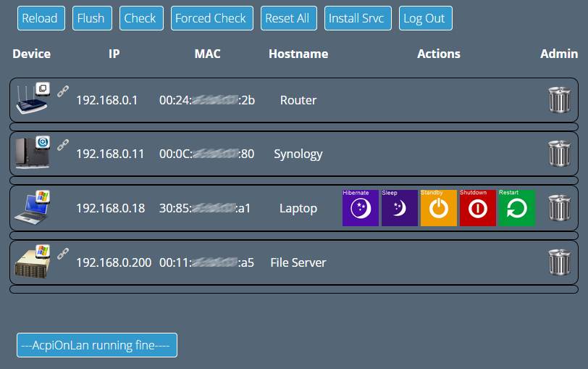Click the Flush button
The width and height of the screenshot is (588, 369).
coord(92,18)
